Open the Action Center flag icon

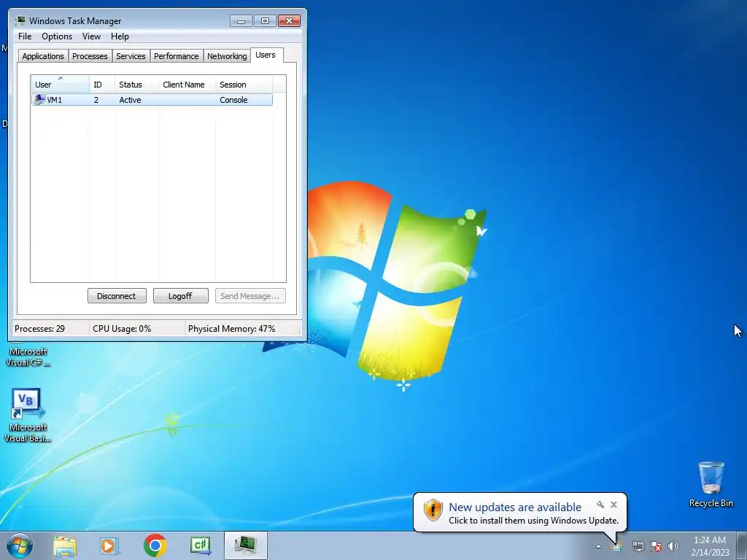coord(656,546)
